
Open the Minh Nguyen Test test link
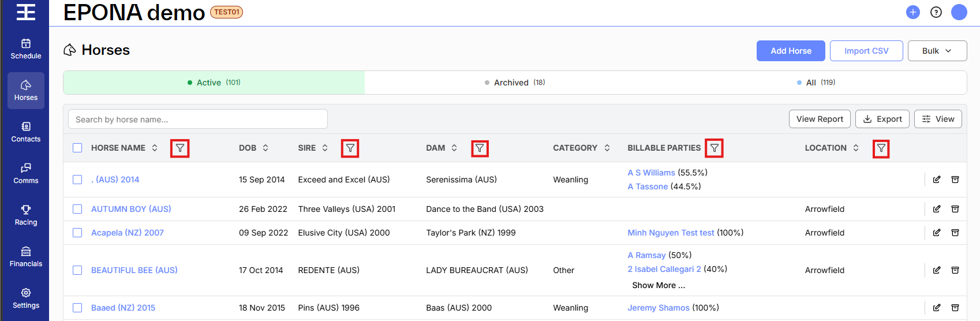[671, 233]
